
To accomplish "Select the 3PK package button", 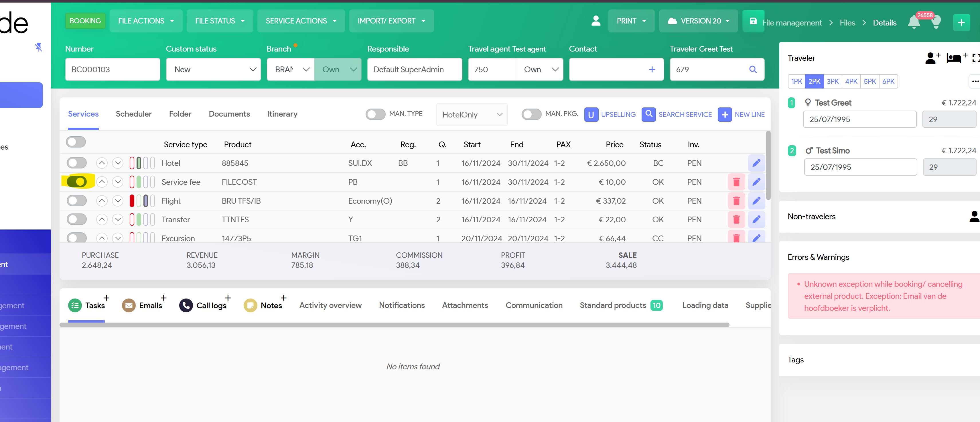I will click(x=832, y=81).
